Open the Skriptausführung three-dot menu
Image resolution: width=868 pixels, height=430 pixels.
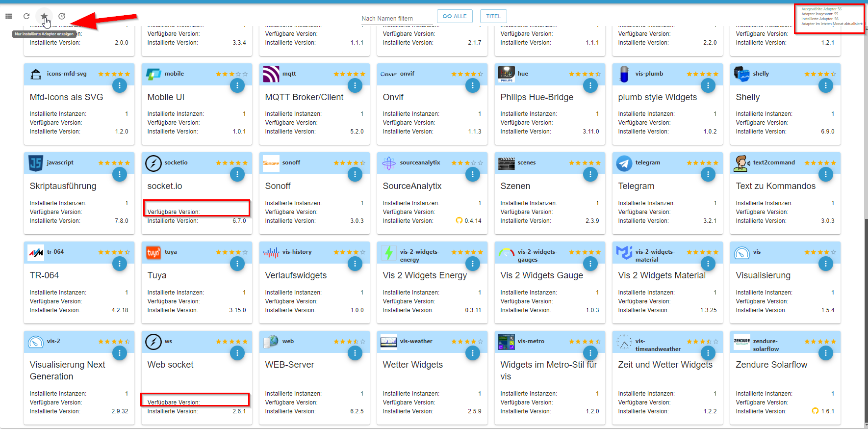[120, 174]
